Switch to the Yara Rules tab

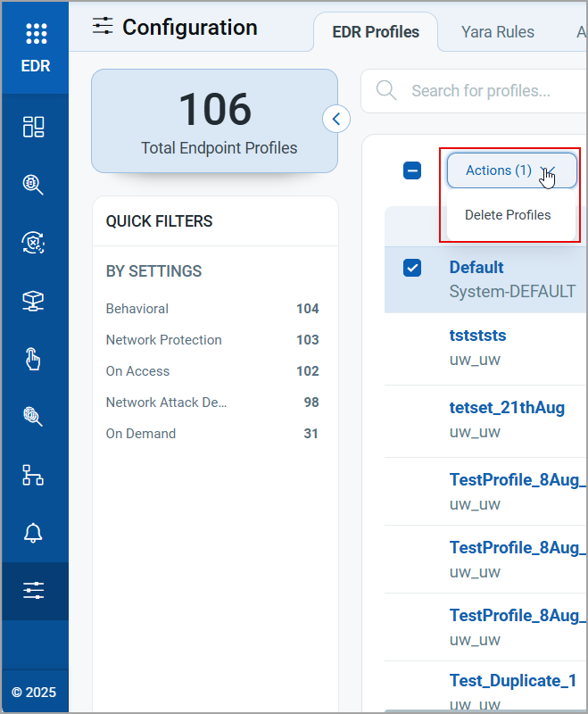click(497, 32)
